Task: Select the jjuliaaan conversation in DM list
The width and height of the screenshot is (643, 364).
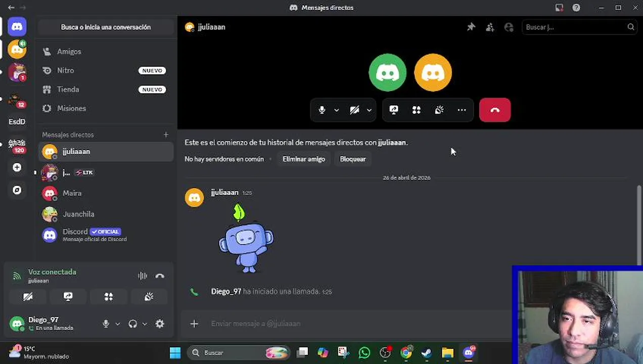Action: click(x=106, y=152)
